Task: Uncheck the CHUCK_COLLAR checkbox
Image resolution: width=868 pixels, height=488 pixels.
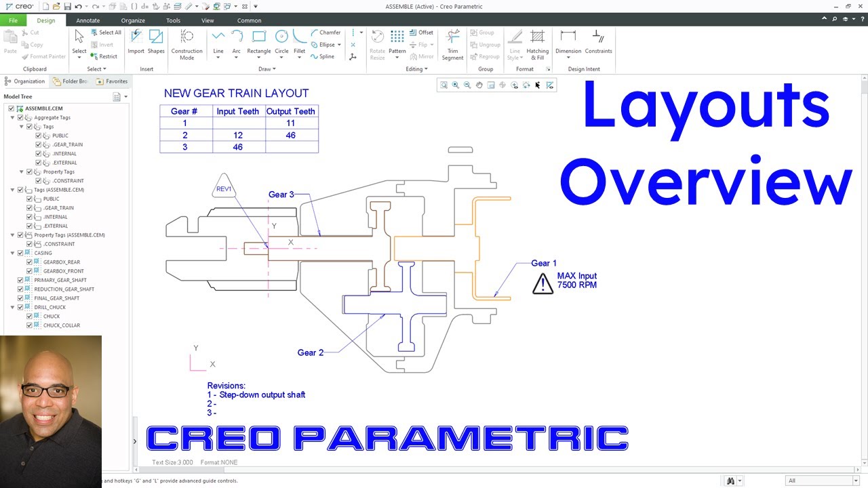Action: tap(29, 325)
